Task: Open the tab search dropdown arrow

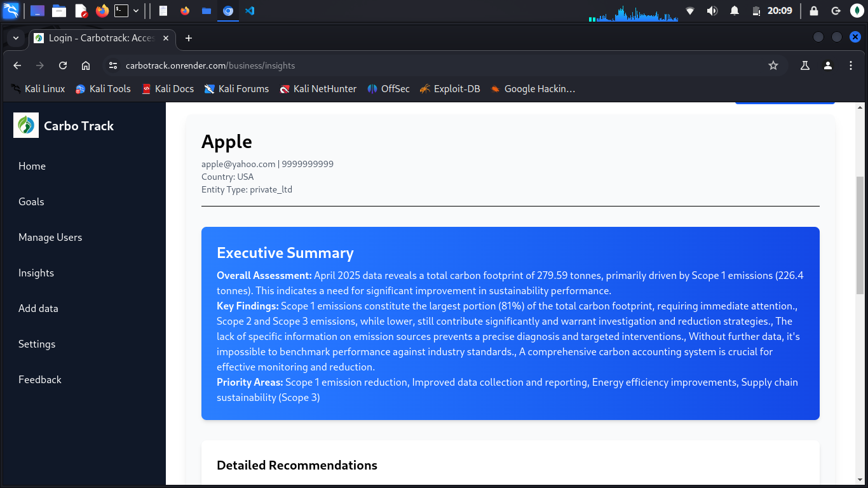Action: point(15,38)
